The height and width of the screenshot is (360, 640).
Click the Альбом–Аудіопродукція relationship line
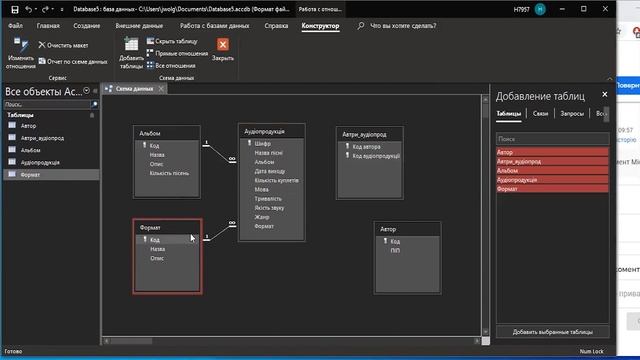pyautogui.click(x=219, y=153)
